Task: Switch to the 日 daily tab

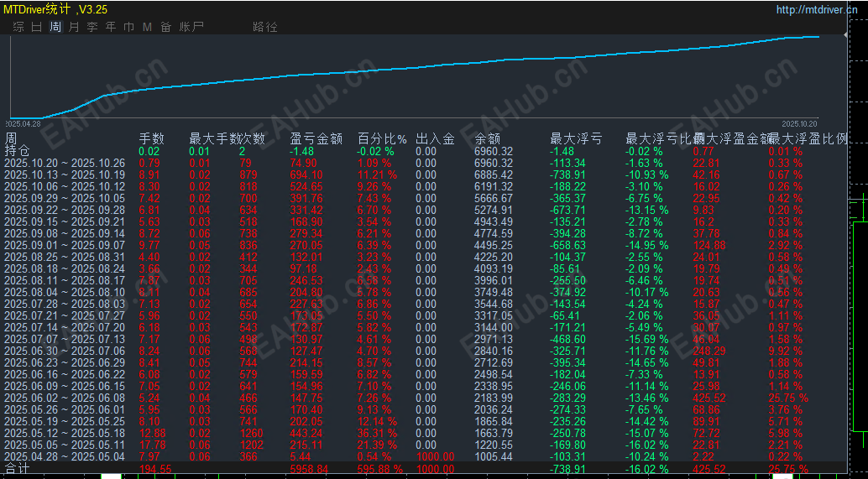Action: (37, 27)
